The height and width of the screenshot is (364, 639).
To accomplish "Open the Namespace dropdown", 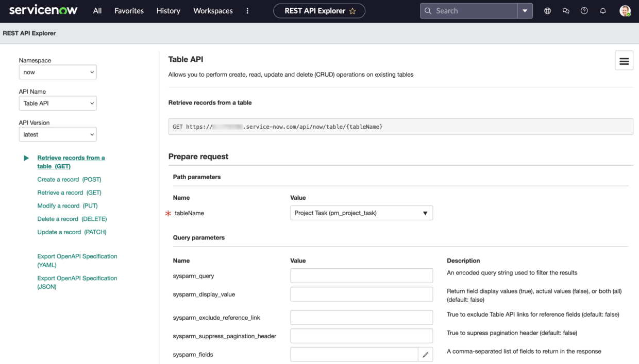I will 57,72.
